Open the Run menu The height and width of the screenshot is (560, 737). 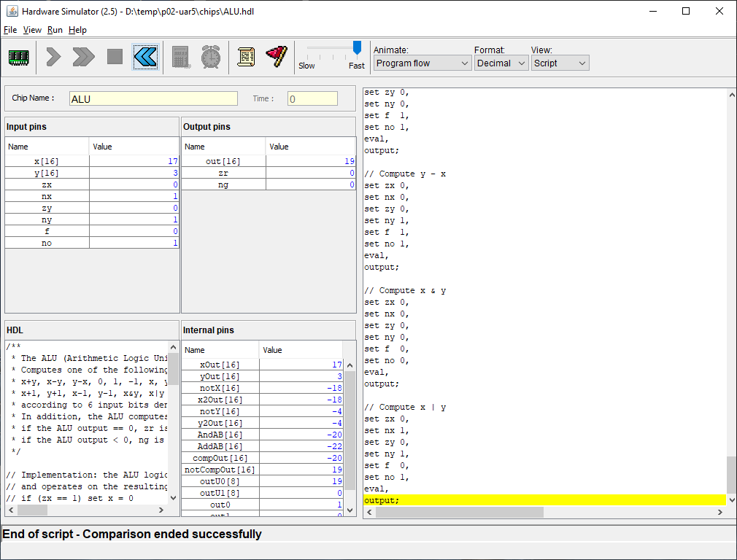[55, 30]
